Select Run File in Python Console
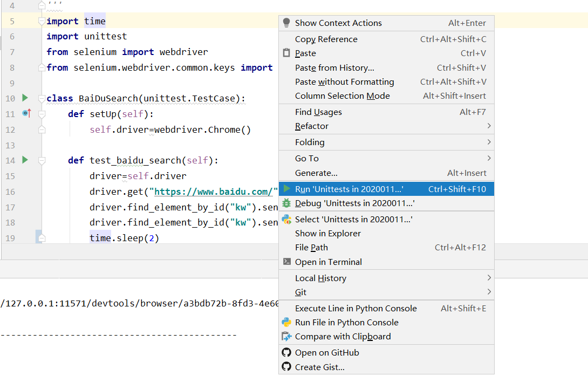Viewport: 588px width, 389px height. (386, 322)
